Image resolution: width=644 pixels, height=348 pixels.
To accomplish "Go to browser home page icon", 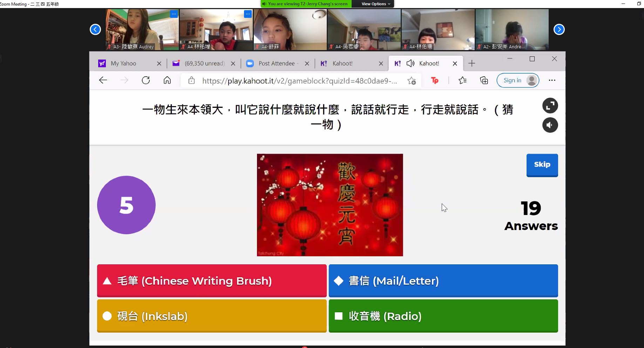I will point(167,81).
